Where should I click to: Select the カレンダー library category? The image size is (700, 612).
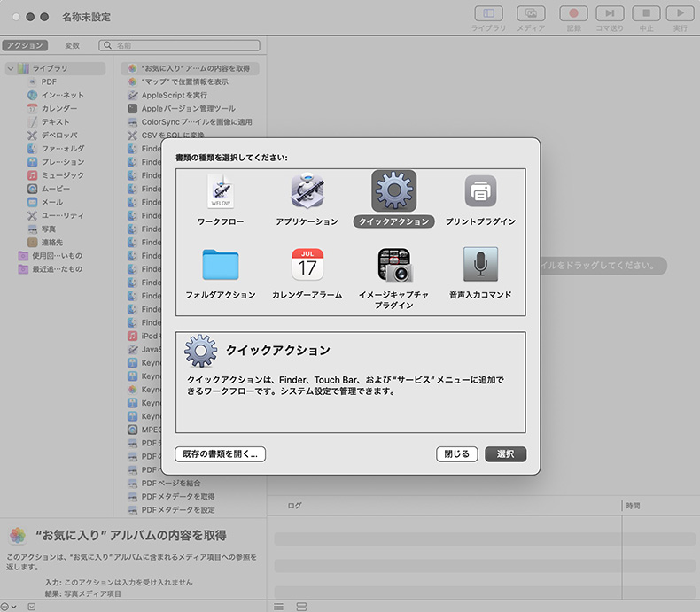(51, 108)
